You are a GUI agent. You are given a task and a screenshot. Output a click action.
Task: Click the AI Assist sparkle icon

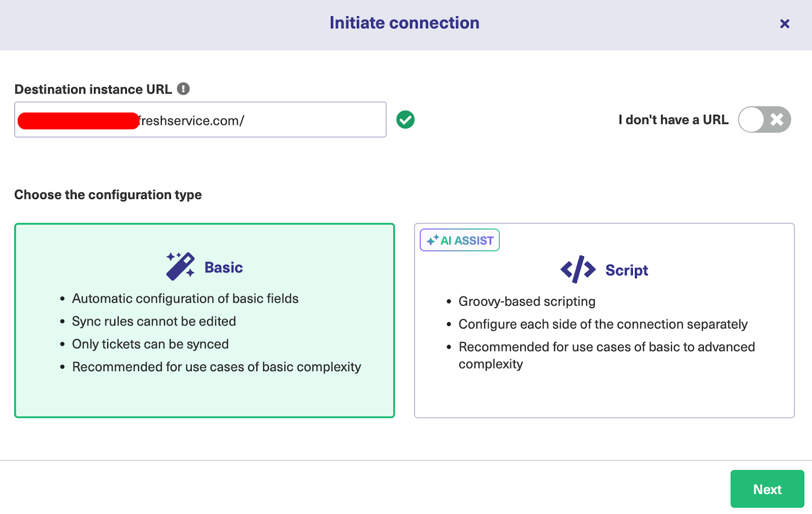pos(432,240)
